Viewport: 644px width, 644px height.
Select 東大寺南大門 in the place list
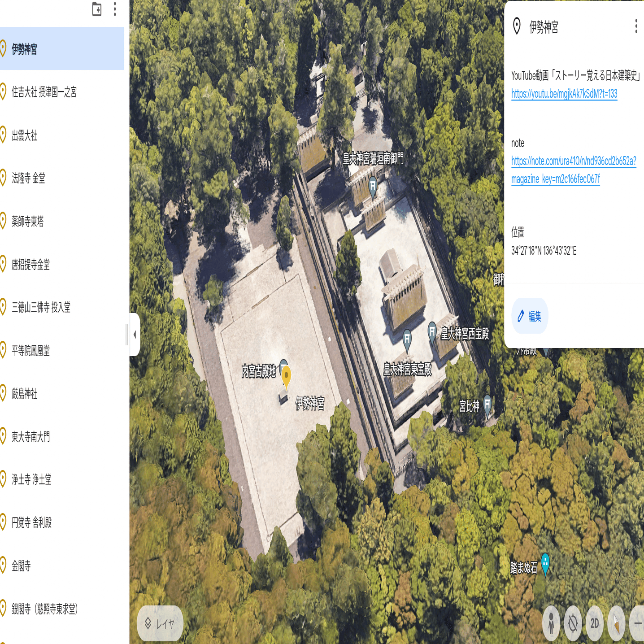tap(62, 436)
